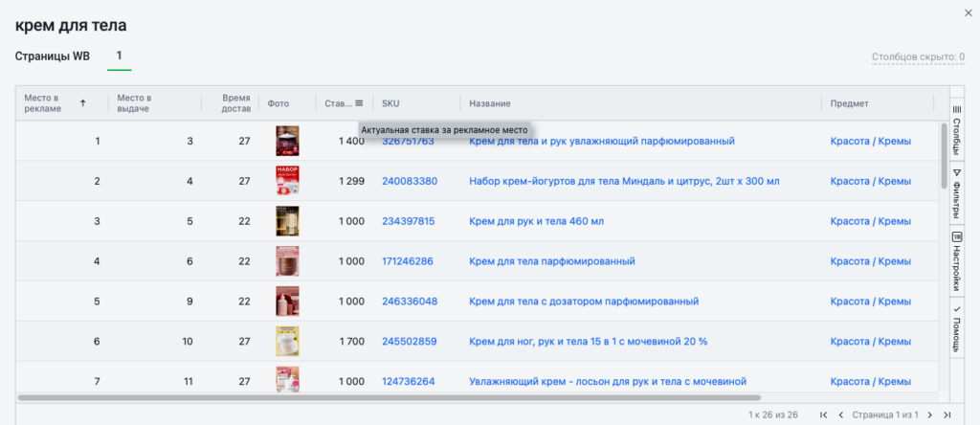This screenshot has height=425, width=980.
Task: Expand the Фильтры side panel
Action: coord(956,191)
